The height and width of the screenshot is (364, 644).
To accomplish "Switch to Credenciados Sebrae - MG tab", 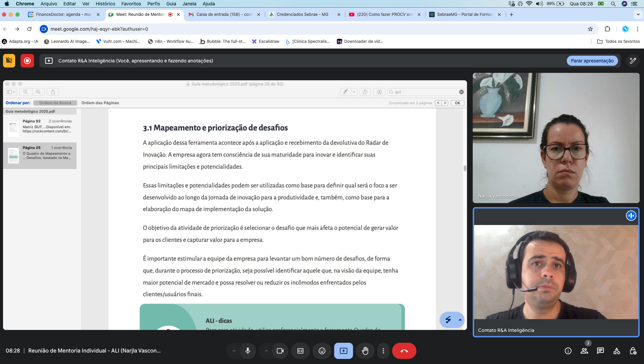I will pyautogui.click(x=304, y=15).
